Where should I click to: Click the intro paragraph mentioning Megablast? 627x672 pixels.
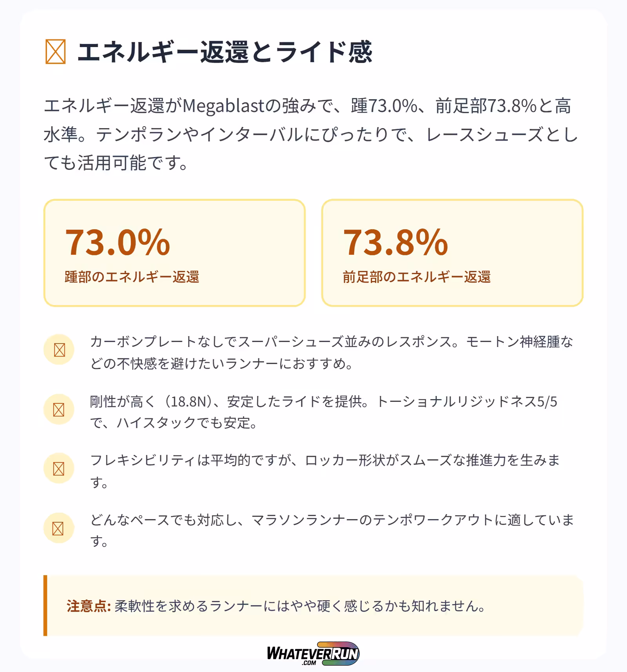pyautogui.click(x=310, y=134)
